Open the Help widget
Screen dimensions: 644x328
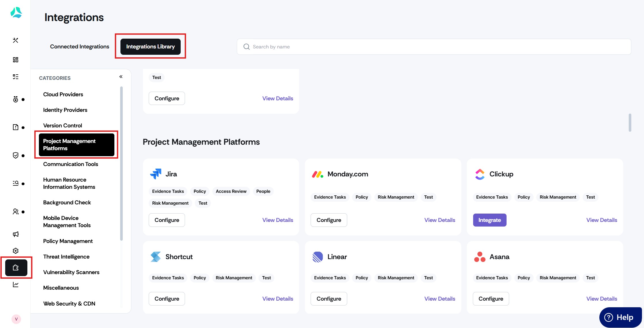(620, 317)
